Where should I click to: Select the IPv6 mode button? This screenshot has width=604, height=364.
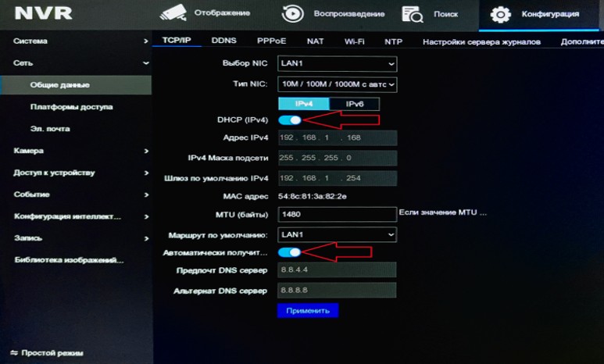coord(355,104)
